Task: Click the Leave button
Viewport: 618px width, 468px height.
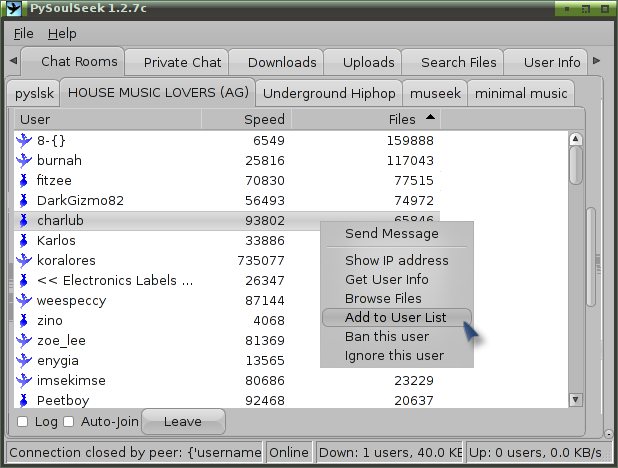Action: coord(183,421)
